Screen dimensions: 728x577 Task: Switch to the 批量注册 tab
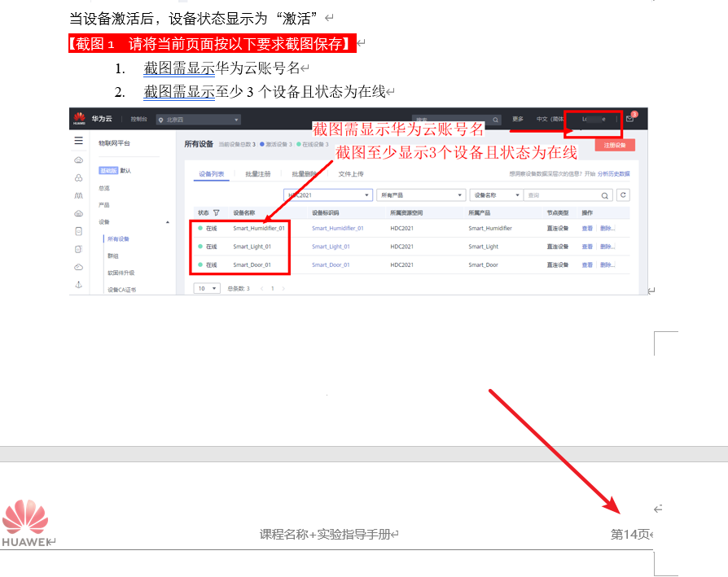tap(257, 174)
